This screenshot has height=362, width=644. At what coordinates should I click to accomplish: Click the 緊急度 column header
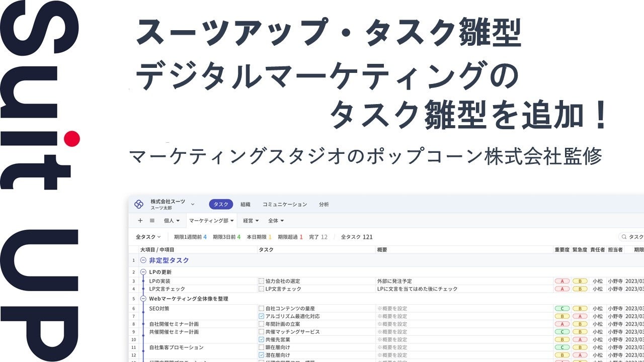(x=580, y=249)
